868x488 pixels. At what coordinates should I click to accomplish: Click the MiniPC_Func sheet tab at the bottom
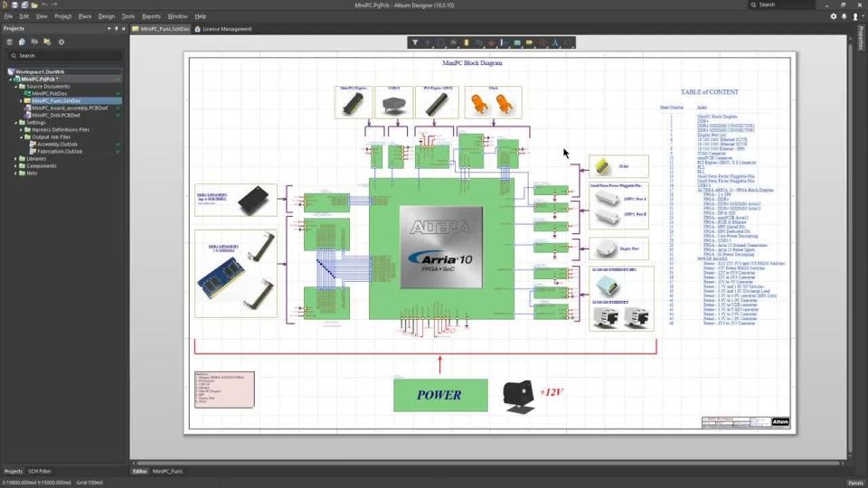click(167, 472)
